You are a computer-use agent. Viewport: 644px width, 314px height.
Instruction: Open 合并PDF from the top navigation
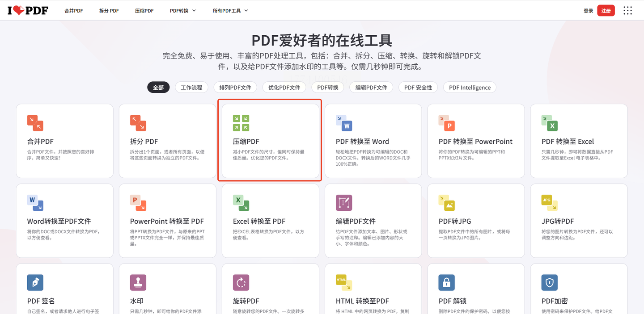coord(74,11)
